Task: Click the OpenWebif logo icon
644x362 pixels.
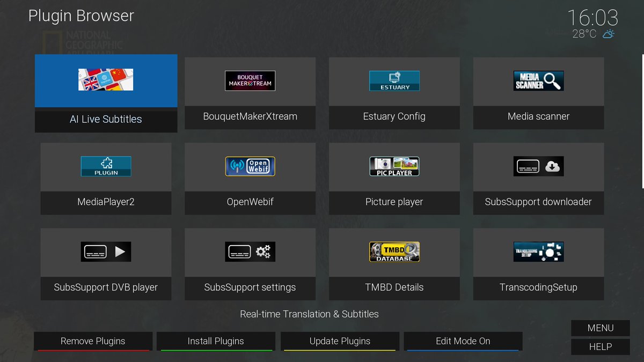Action: [250, 166]
